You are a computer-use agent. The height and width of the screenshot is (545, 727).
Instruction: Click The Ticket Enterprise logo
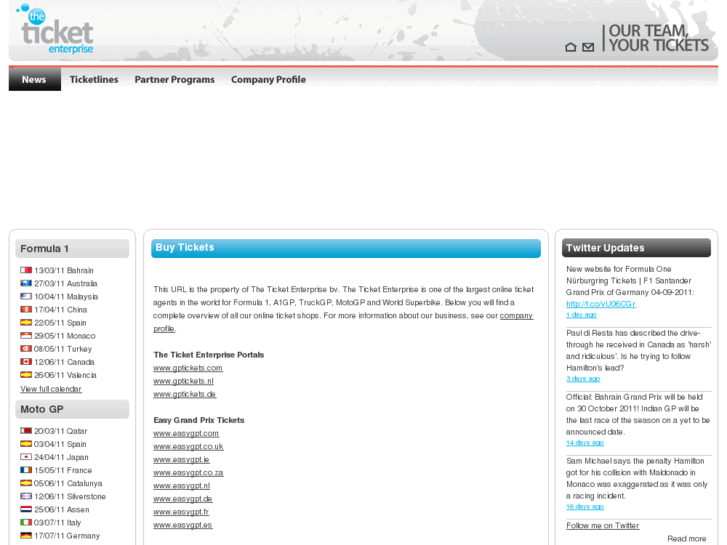click(55, 29)
